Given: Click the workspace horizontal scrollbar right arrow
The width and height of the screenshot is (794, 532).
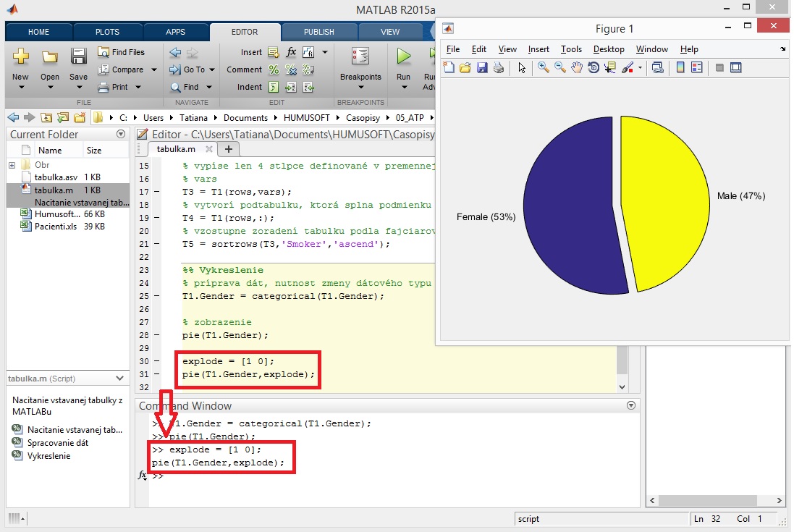Looking at the screenshot, I should 780,501.
